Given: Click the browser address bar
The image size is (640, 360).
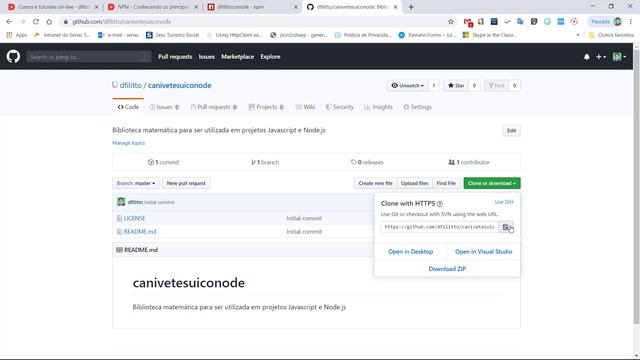Looking at the screenshot, I should click(x=253, y=22).
